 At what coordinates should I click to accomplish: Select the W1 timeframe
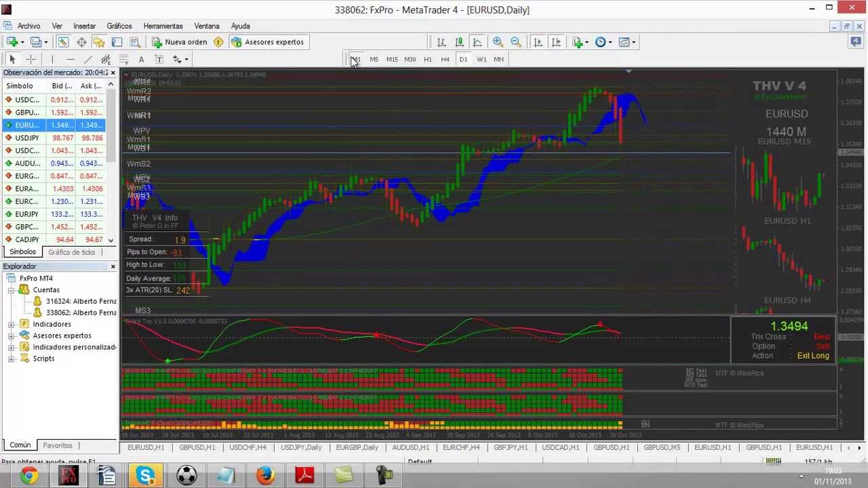click(481, 60)
